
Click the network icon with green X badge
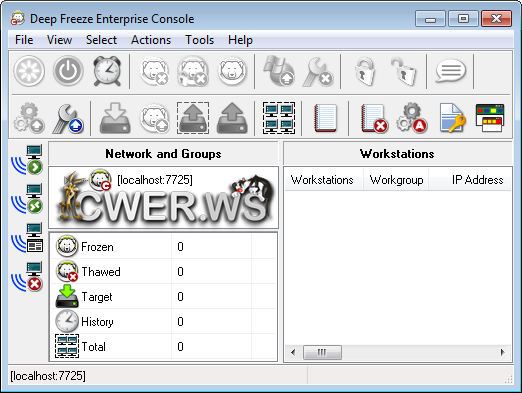point(27,199)
